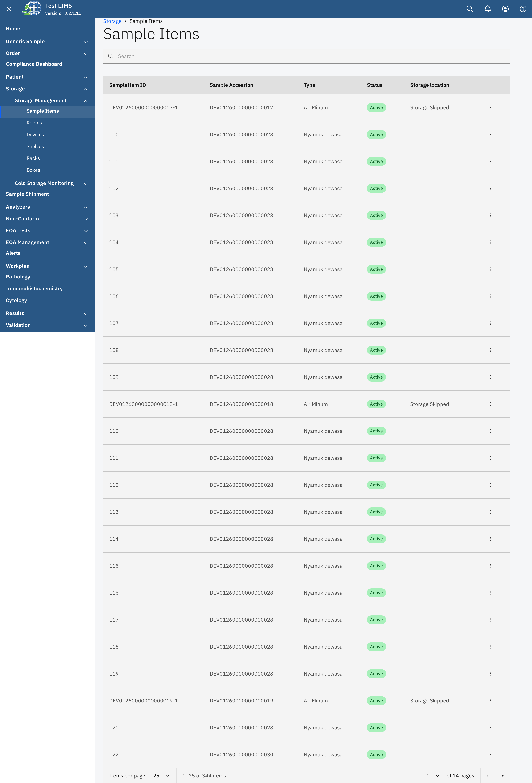Open Boxes under Storage Management
The height and width of the screenshot is (783, 532).
pyautogui.click(x=33, y=170)
